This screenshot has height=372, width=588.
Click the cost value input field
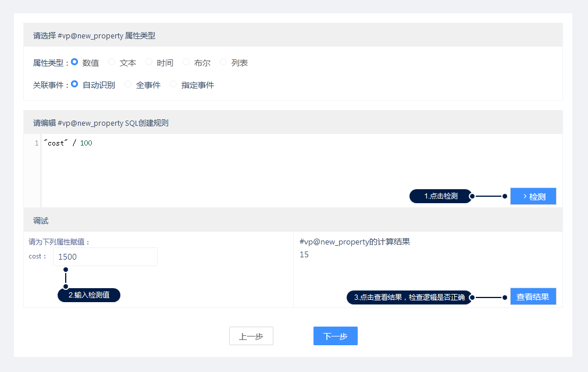click(x=105, y=257)
